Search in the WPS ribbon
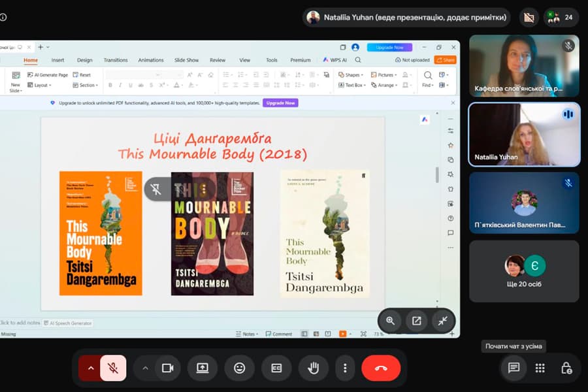The width and height of the screenshot is (588, 392). (358, 60)
